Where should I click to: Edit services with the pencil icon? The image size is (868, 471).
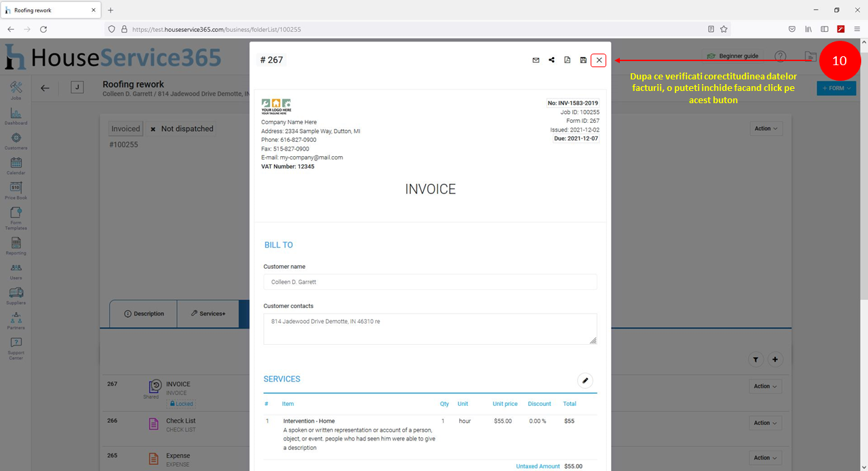tap(585, 380)
